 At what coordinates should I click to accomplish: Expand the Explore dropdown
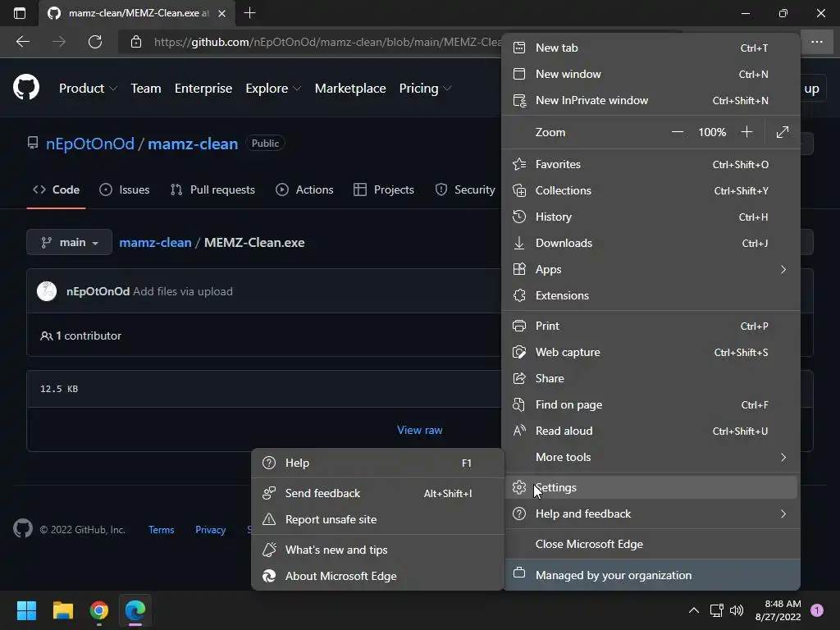(x=273, y=89)
